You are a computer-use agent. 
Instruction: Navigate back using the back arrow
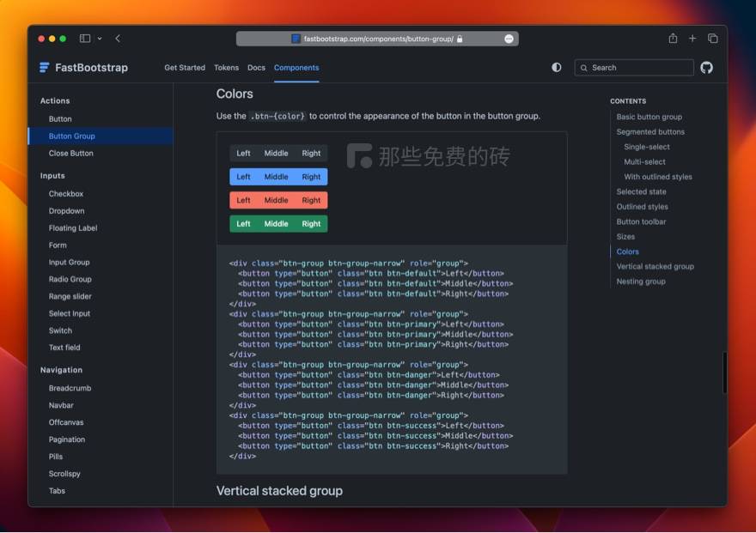tap(117, 38)
